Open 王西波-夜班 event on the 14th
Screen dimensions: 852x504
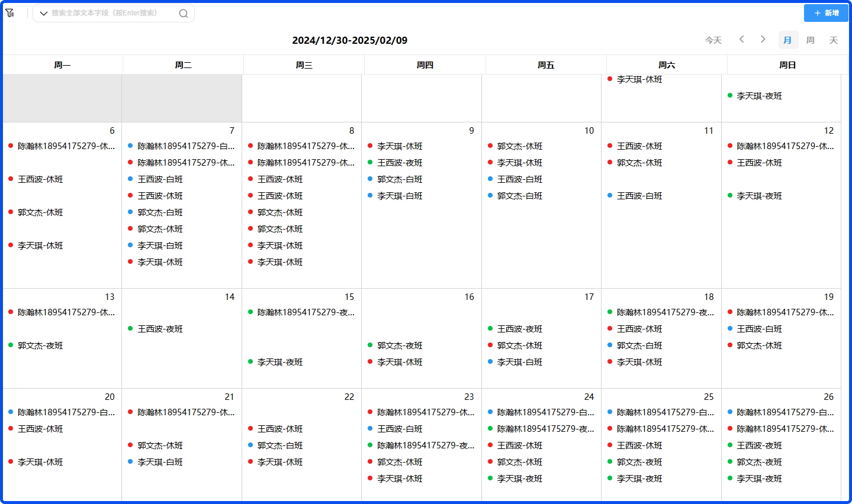click(160, 329)
